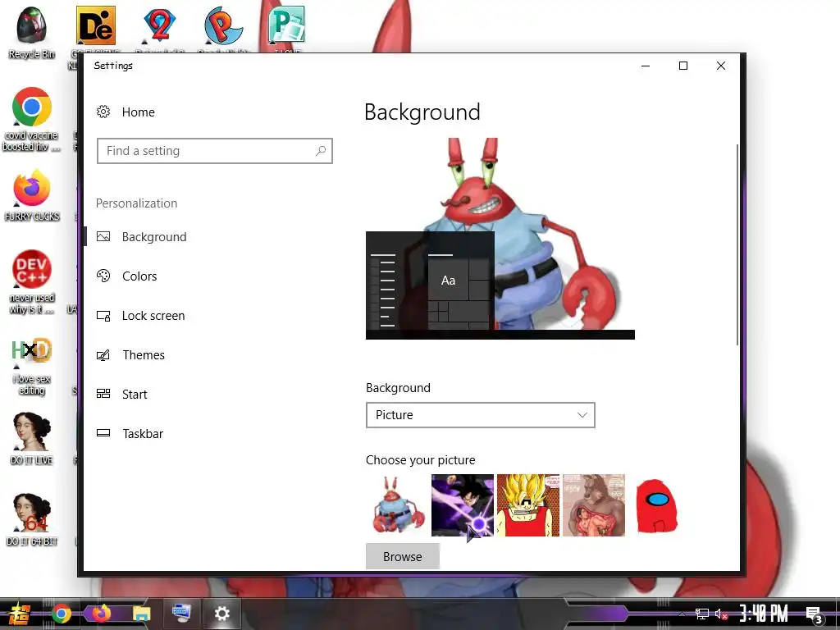Open the DEV C++ desktop shortcut
The image size is (840, 630).
pos(32,282)
